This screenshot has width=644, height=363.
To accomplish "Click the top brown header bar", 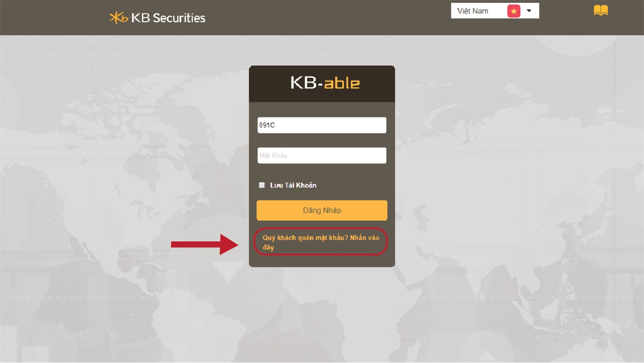I will click(x=322, y=17).
